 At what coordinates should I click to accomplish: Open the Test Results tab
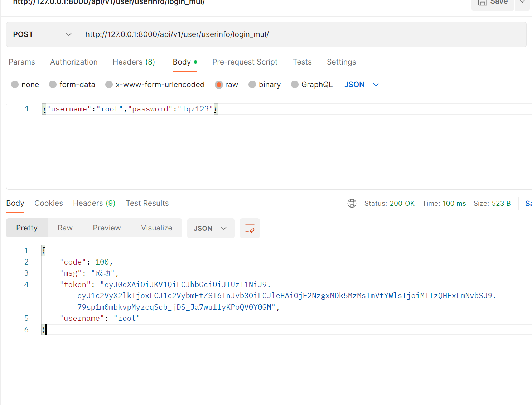click(x=147, y=203)
